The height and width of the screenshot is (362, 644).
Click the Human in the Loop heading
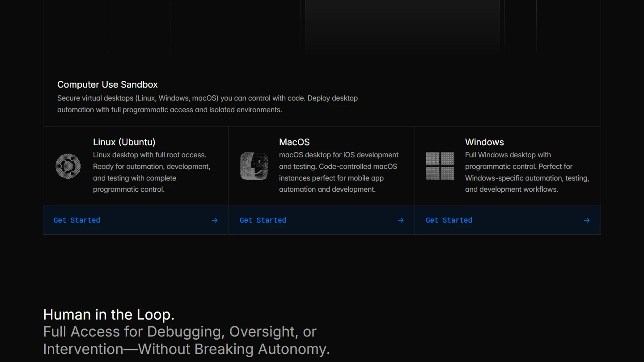(x=109, y=315)
